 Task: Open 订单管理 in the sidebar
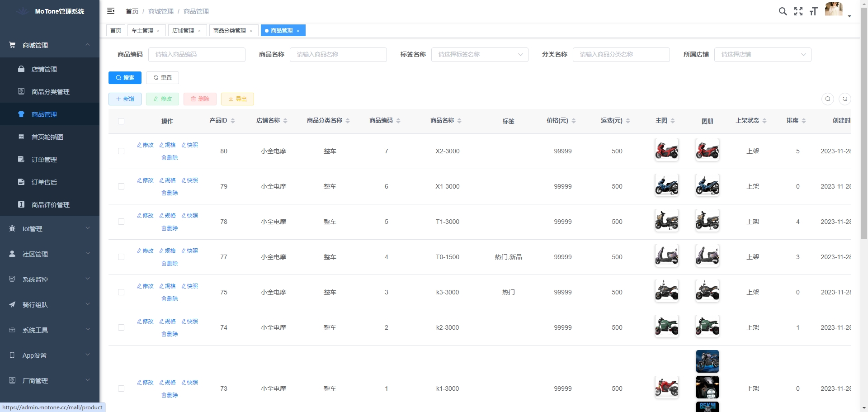point(50,160)
